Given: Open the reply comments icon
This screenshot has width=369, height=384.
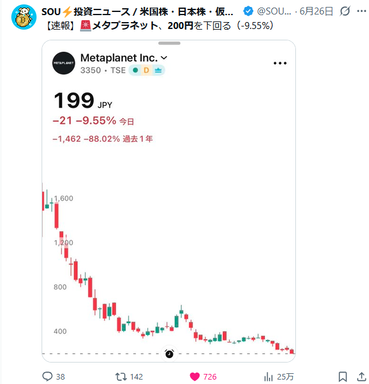Looking at the screenshot, I should [47, 376].
